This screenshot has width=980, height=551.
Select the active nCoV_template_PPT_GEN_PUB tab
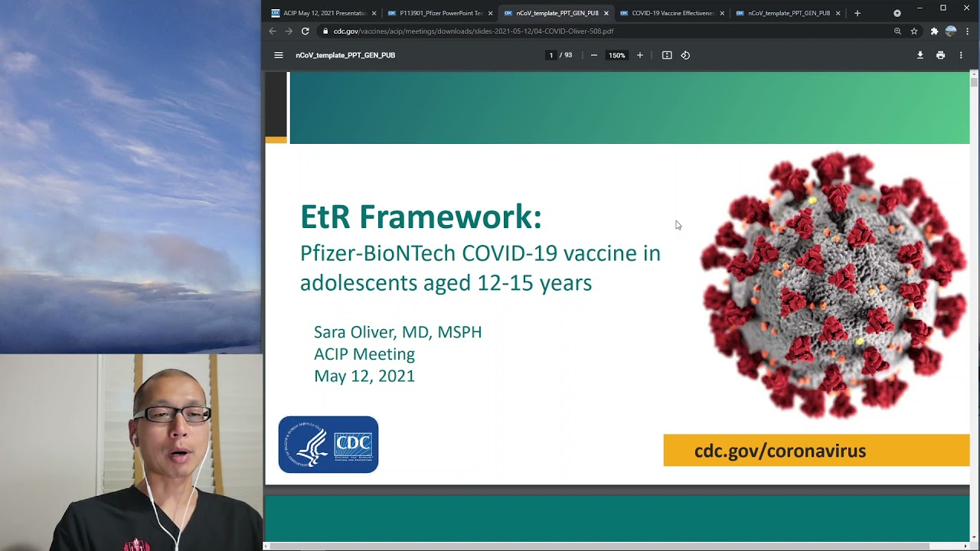[555, 13]
